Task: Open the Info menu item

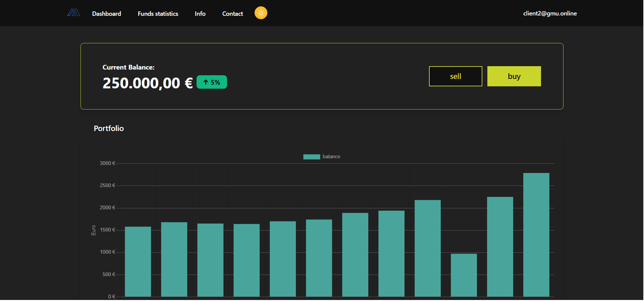Action: click(x=200, y=14)
